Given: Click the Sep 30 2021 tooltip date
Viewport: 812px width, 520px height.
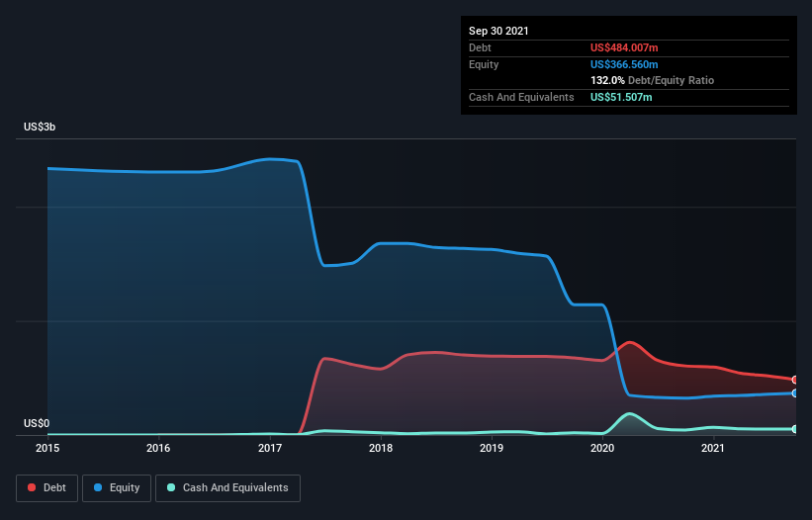Looking at the screenshot, I should (498, 31).
